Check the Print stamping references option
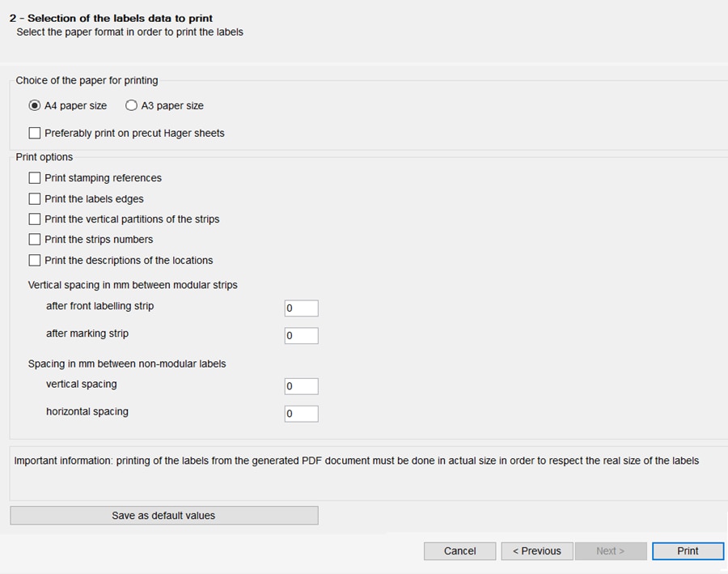Viewport: 728px width, 574px height. (x=34, y=177)
